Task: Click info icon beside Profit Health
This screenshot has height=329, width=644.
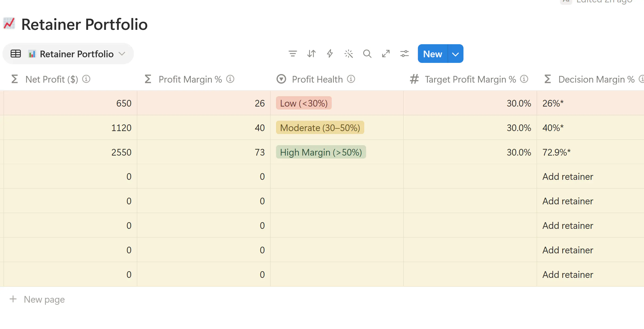Action: (351, 79)
